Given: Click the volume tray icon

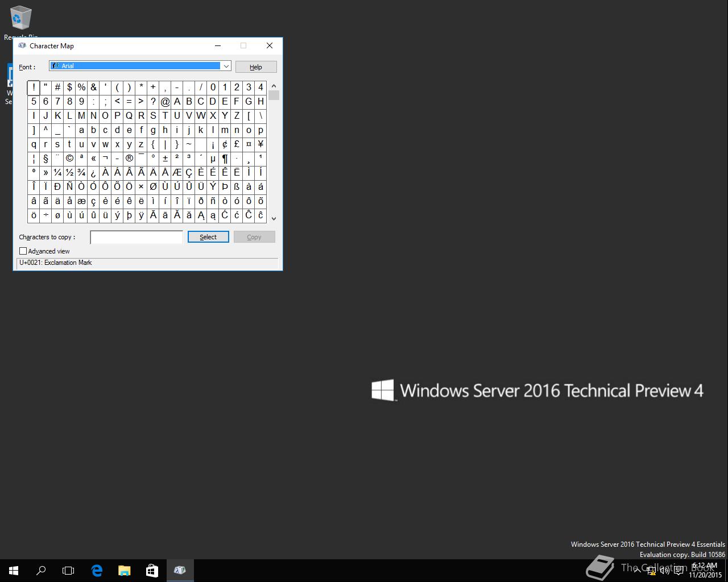Looking at the screenshot, I should (x=664, y=571).
